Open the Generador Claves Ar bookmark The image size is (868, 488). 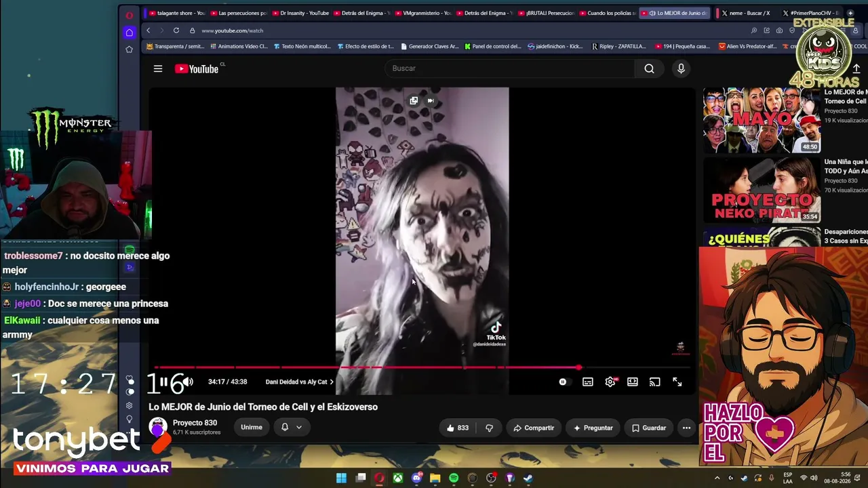(x=430, y=47)
